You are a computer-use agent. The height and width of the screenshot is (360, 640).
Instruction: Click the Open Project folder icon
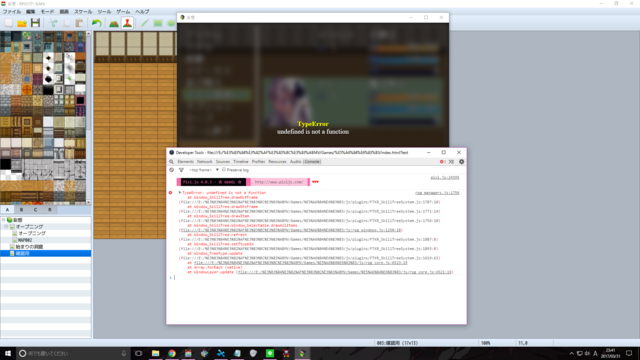click(22, 23)
